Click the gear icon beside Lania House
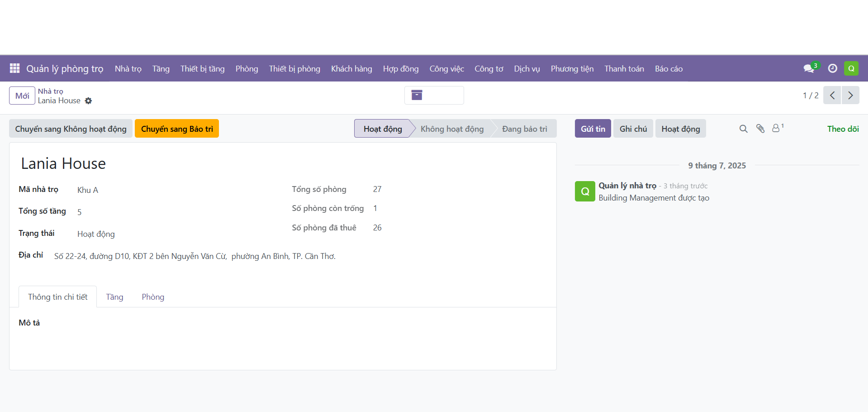The image size is (868, 412). click(88, 101)
